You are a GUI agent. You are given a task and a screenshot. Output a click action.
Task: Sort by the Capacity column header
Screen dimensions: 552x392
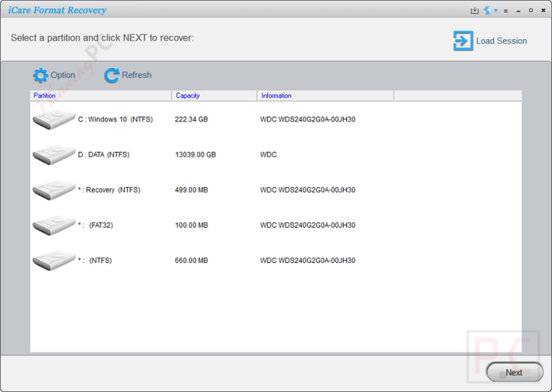215,96
